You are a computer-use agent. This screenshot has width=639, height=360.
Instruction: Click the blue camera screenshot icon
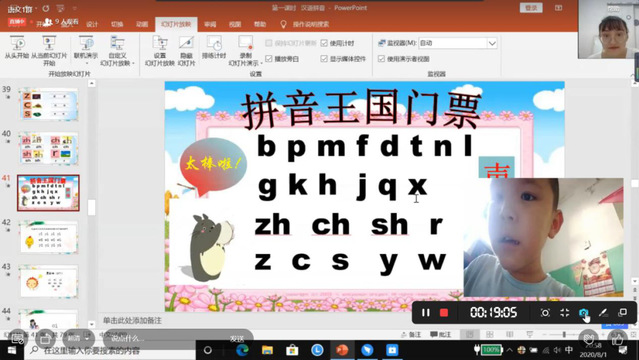click(584, 313)
